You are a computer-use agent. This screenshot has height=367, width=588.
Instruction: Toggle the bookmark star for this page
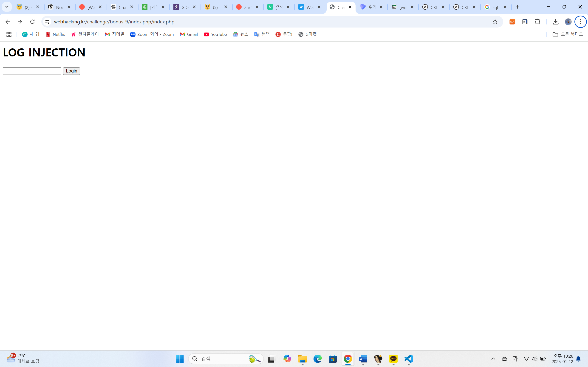pyautogui.click(x=495, y=22)
